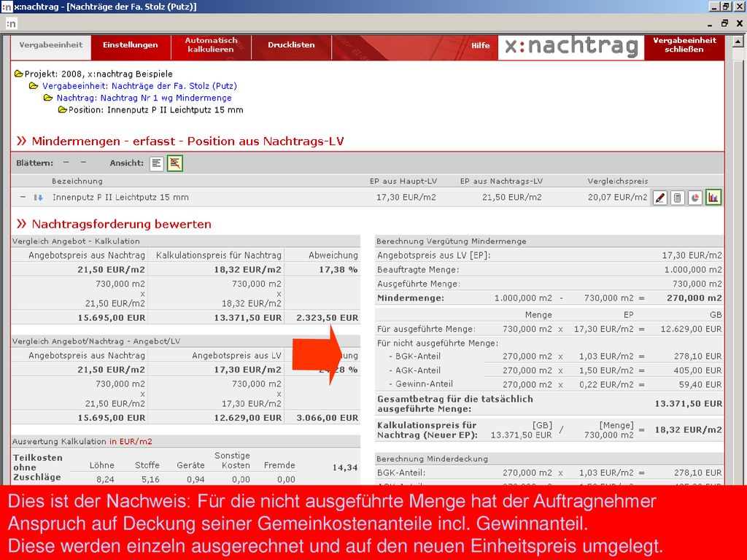The width and height of the screenshot is (747, 560).
Task: Click EP aus Haupt-LV column header
Action: [403, 181]
